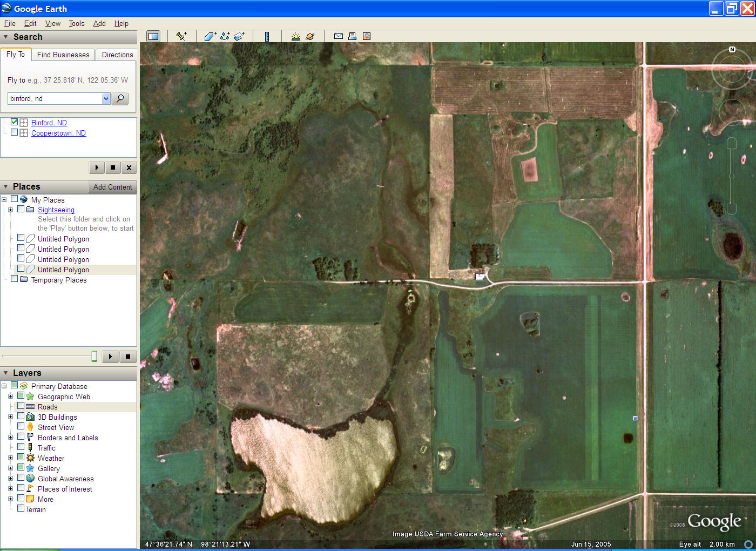This screenshot has width=756, height=551.
Task: Collapse the Search panel
Action: (x=6, y=37)
